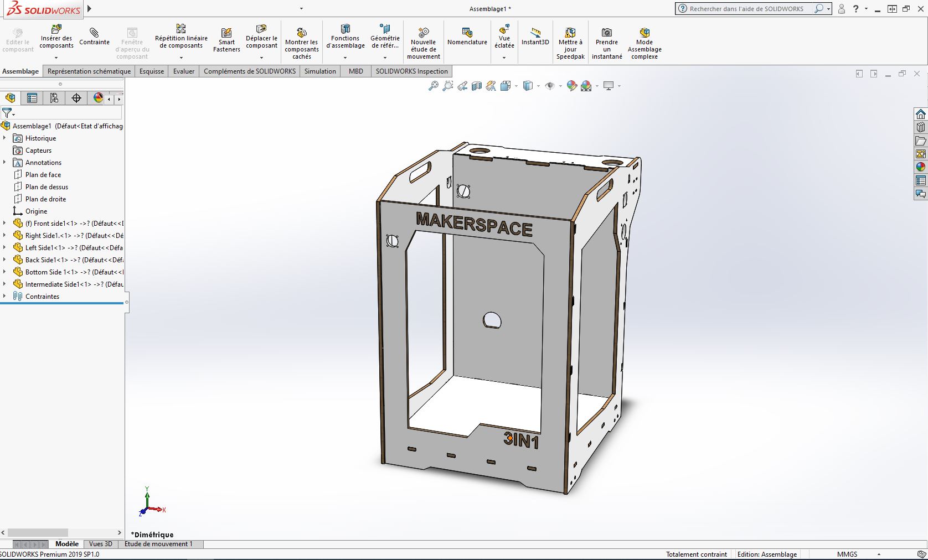Open the View orientation cube
Image resolution: width=928 pixels, height=560 pixels.
click(505, 86)
